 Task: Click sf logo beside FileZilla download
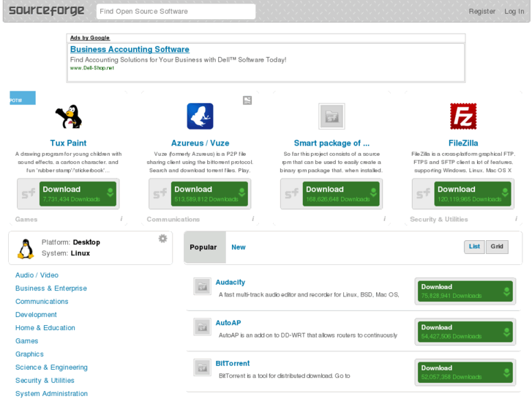coord(424,193)
